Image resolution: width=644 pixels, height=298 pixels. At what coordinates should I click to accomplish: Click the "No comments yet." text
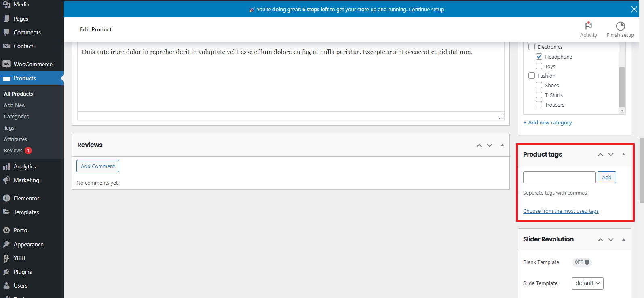[x=98, y=183]
